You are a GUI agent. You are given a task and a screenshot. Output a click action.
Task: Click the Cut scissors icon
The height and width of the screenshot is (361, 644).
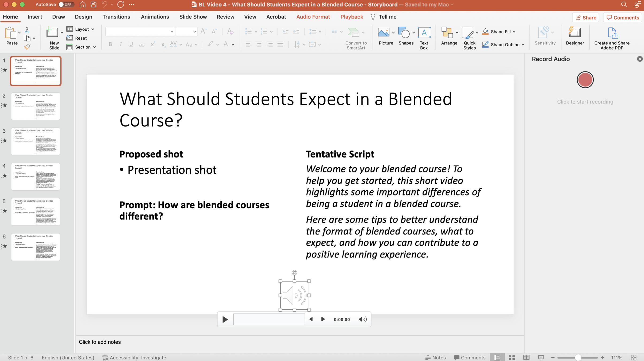point(27,29)
